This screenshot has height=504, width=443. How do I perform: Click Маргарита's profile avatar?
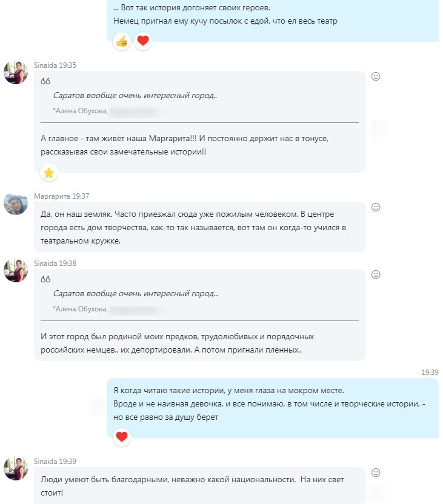coord(16,204)
